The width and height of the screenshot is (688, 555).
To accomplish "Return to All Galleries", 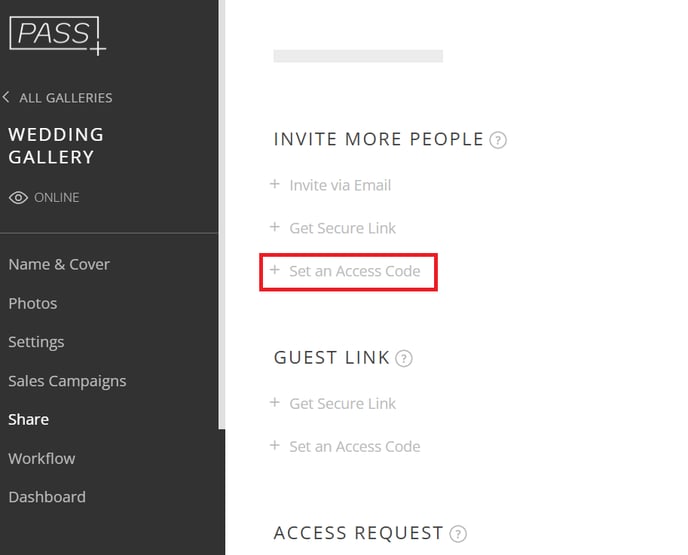I will tap(66, 98).
